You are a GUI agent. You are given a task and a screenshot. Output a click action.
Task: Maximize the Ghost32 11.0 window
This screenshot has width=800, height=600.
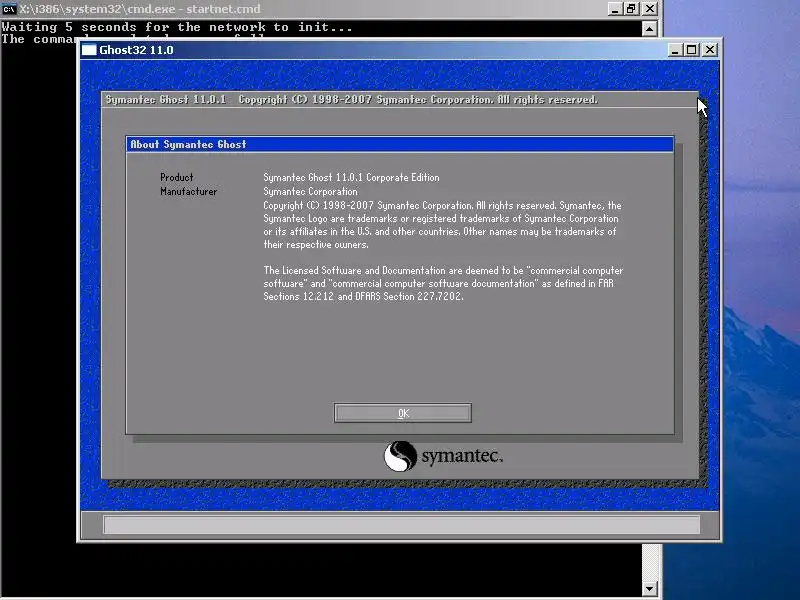click(x=692, y=49)
